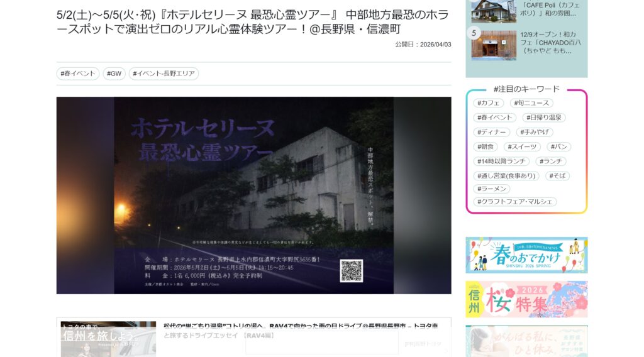The image size is (644, 357).
Task: Click the QR code on the event poster
Action: pos(352,270)
